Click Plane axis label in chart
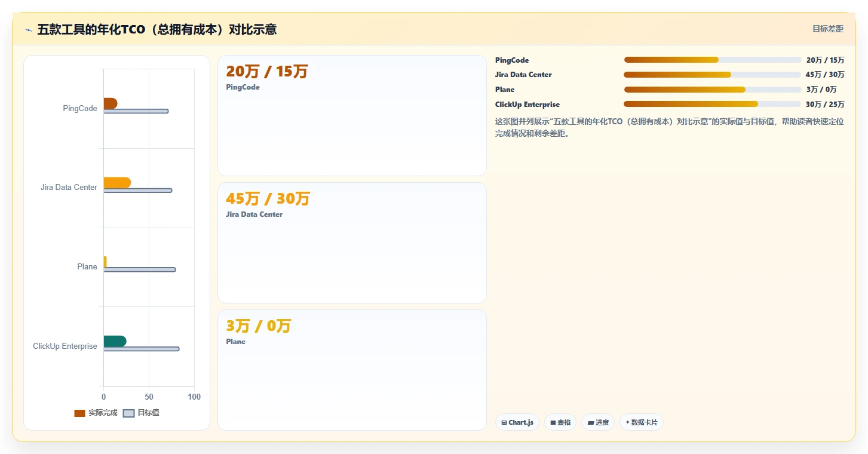The width and height of the screenshot is (868, 454). coord(87,266)
